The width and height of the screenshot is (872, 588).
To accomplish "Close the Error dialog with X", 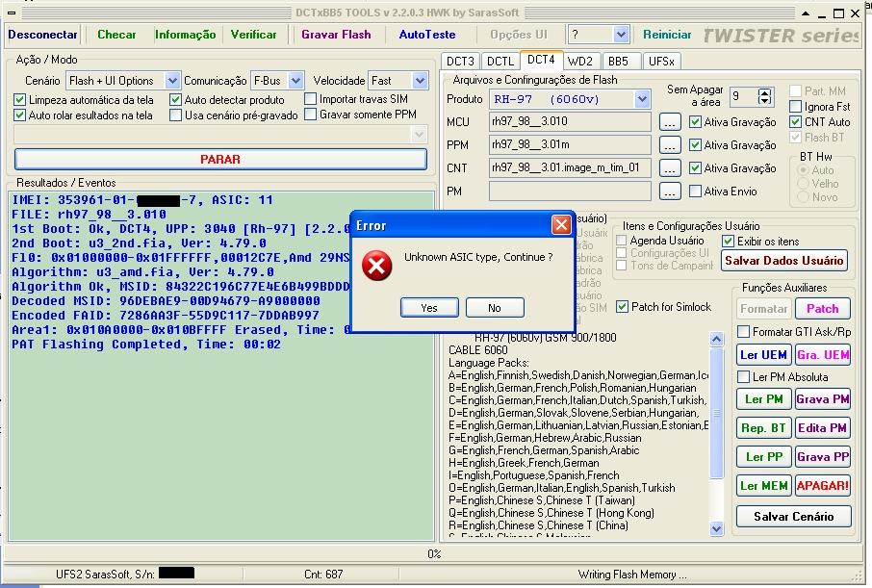I will 561,225.
